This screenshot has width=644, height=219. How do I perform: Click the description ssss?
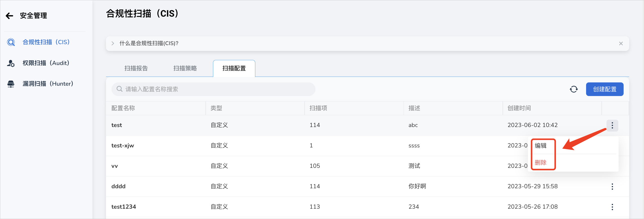point(414,146)
